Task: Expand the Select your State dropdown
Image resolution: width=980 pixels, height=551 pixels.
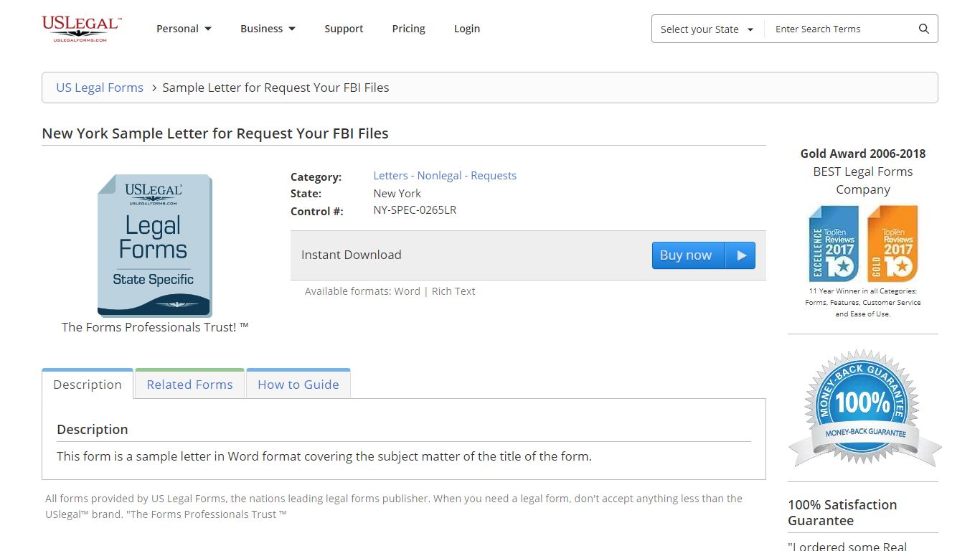Action: [707, 29]
